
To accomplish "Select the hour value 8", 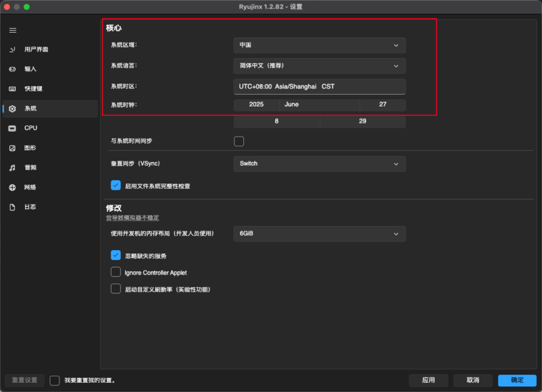I will pos(277,122).
